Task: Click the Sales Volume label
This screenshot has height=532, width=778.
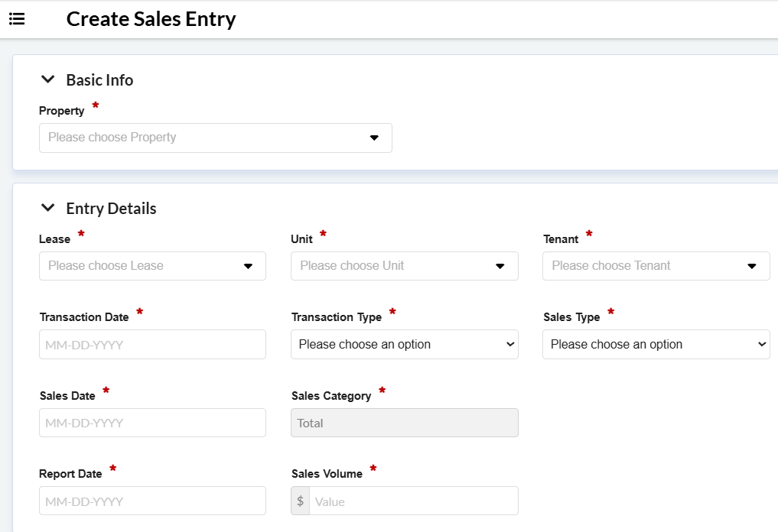Action: tap(327, 474)
